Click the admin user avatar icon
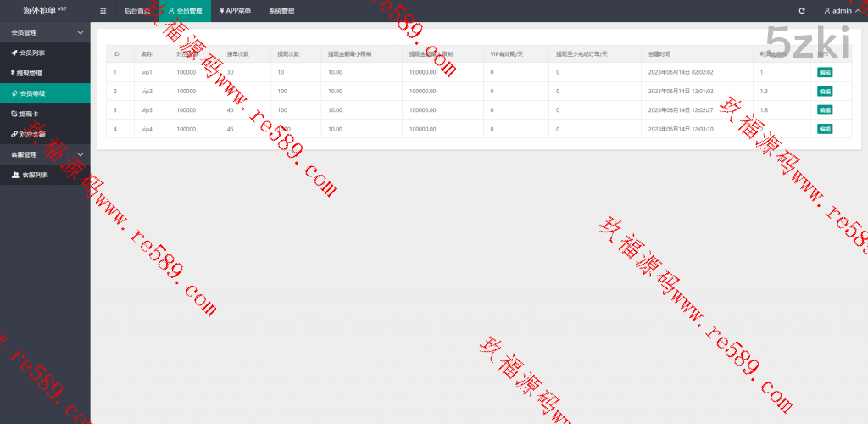The image size is (868, 424). click(827, 11)
